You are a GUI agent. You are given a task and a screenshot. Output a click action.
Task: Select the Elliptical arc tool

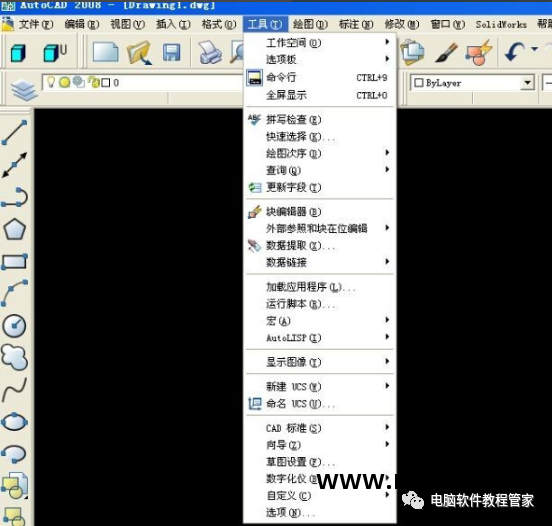coord(14,453)
